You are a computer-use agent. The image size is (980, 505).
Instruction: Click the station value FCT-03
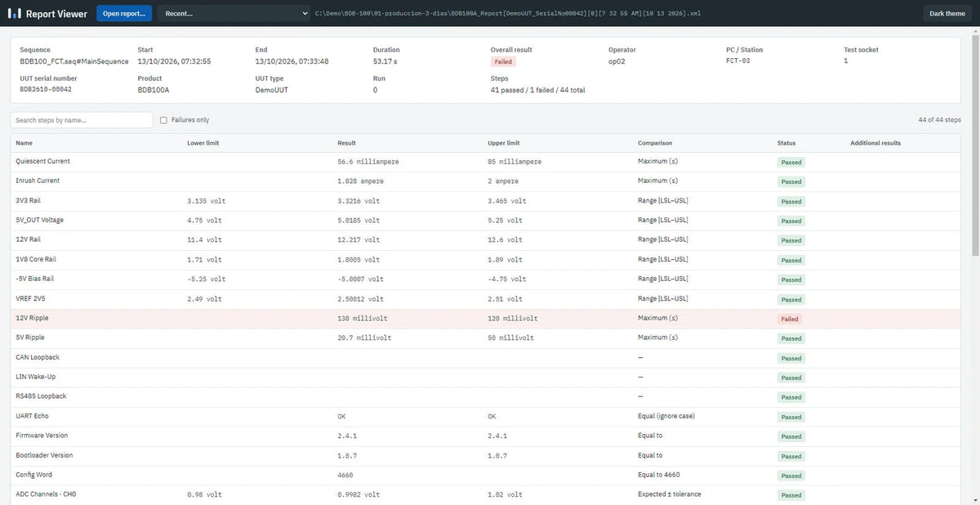pos(737,61)
